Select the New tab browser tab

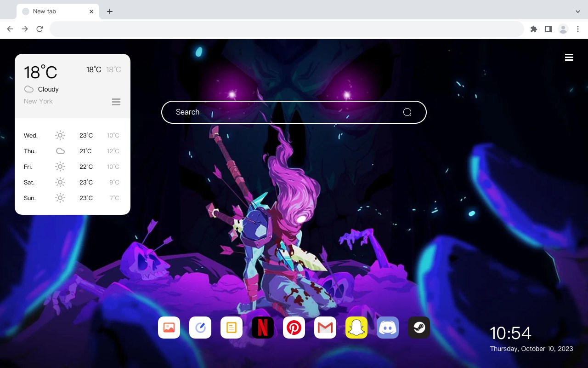pos(57,11)
